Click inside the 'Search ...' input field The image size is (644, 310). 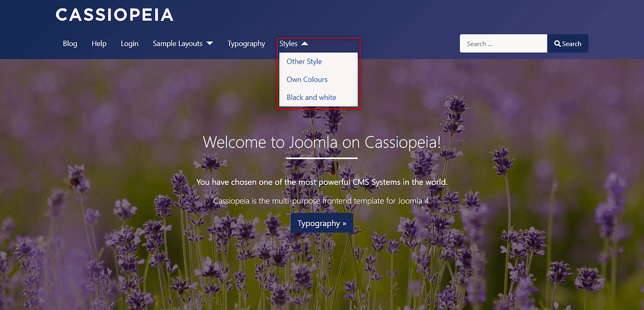coord(502,43)
